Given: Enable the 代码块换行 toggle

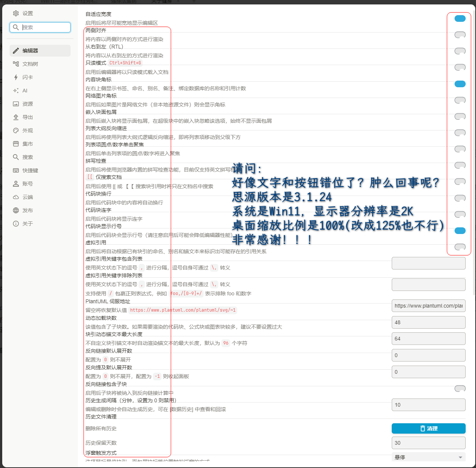Looking at the screenshot, I should pos(460,198).
